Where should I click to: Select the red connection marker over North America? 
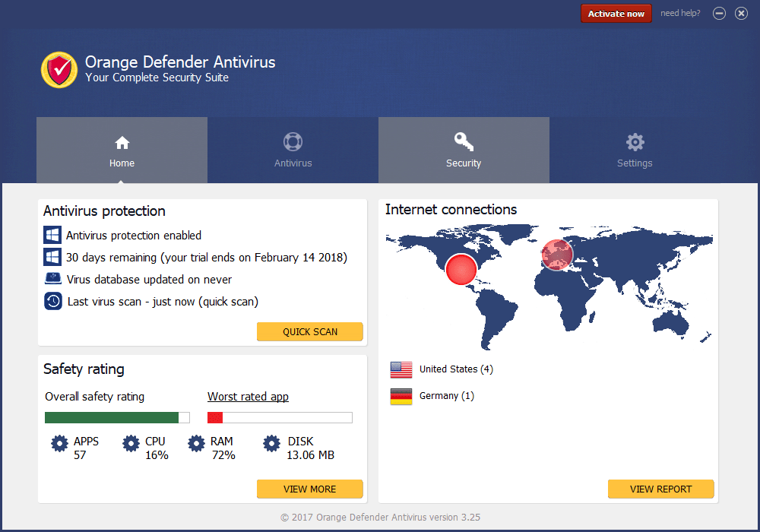tap(461, 270)
